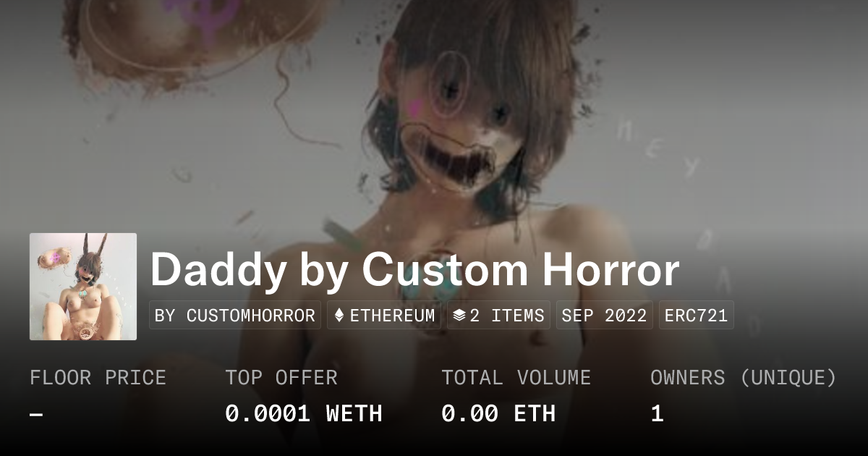The width and height of the screenshot is (868, 456).
Task: Click the OWNERS (UNIQUE) label
Action: click(x=744, y=378)
